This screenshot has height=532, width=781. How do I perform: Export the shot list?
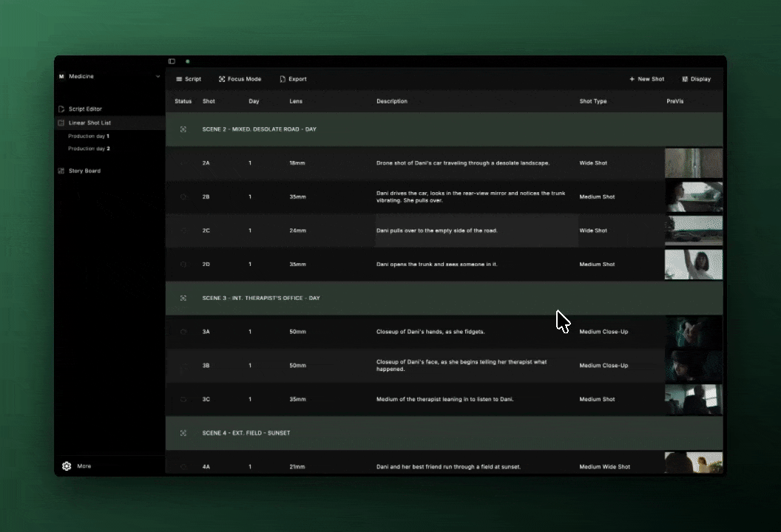(x=293, y=79)
